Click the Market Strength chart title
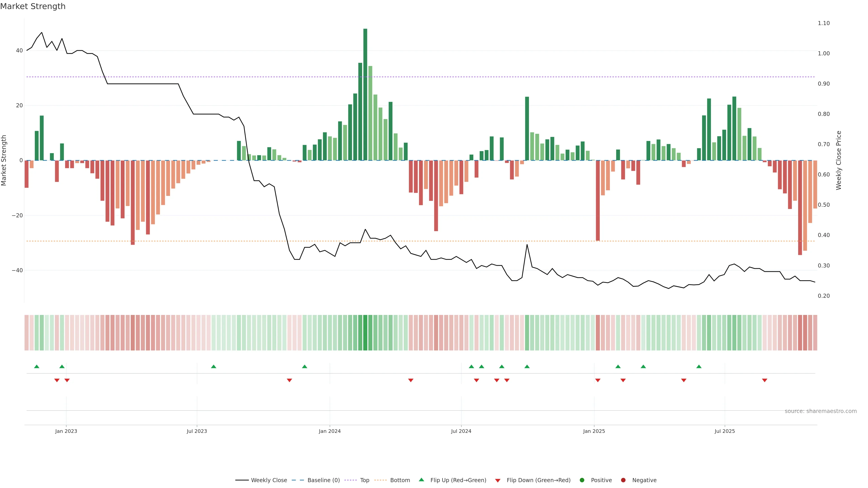 (33, 6)
